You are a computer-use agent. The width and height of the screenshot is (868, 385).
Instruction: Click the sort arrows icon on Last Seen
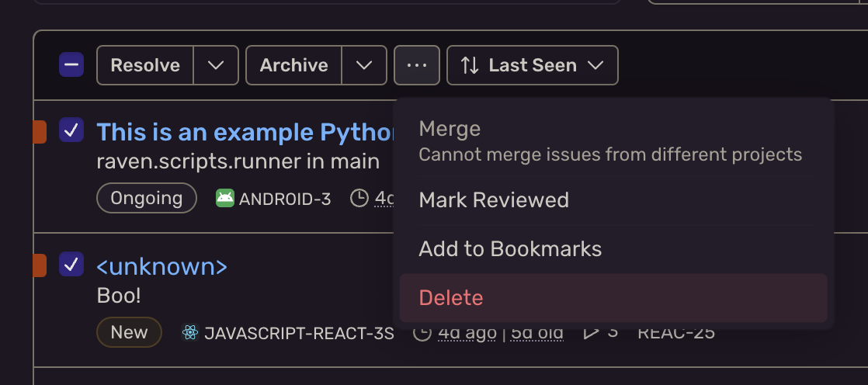[x=470, y=65]
